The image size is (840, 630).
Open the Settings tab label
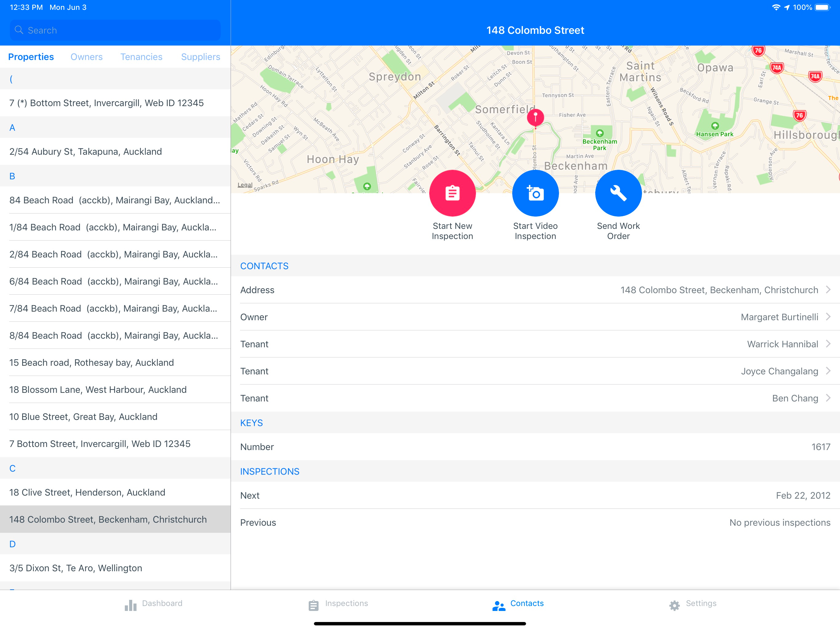(x=701, y=603)
